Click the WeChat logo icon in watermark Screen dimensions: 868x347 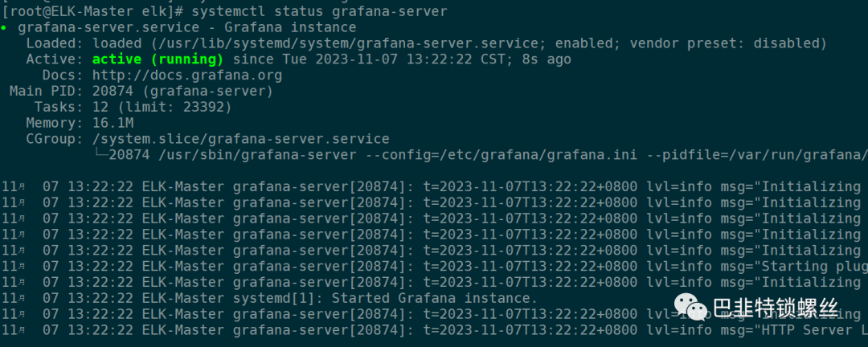point(690,307)
